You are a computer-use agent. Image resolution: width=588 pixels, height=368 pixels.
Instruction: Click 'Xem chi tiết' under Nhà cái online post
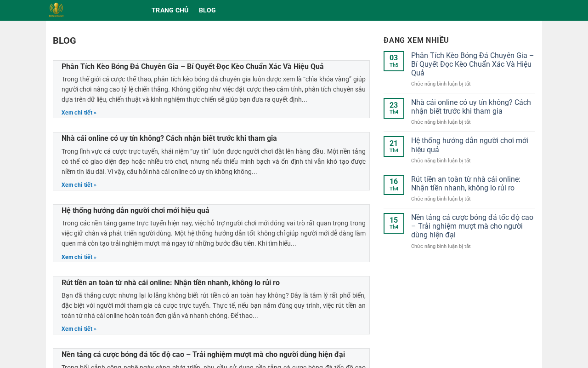[79, 185]
